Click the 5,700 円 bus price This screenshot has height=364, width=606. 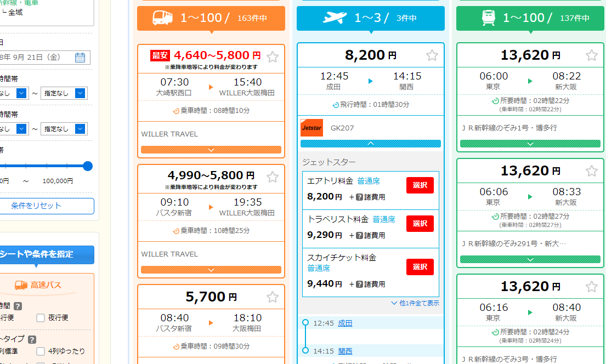tap(211, 297)
